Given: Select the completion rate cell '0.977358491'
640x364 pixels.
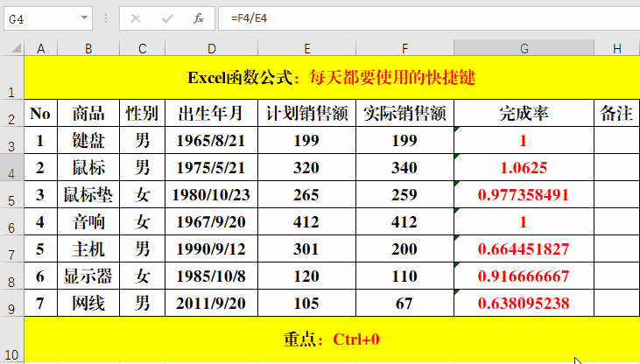Looking at the screenshot, I should (x=524, y=194).
